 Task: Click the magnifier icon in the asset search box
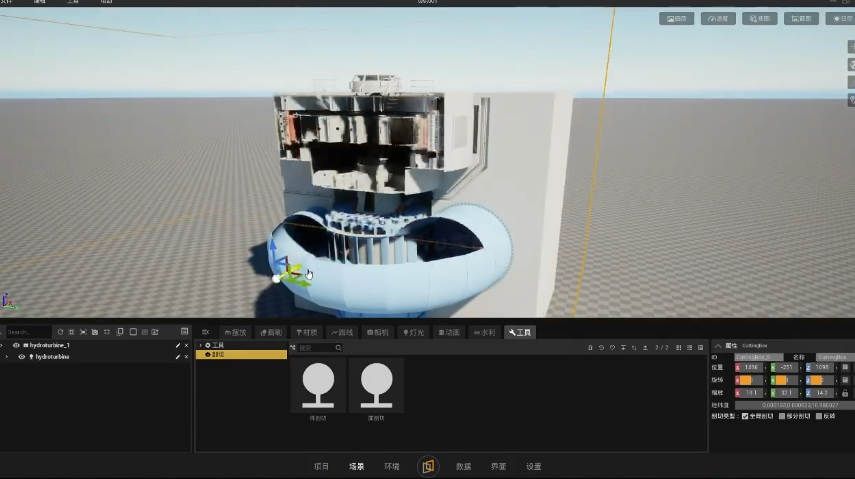click(339, 348)
